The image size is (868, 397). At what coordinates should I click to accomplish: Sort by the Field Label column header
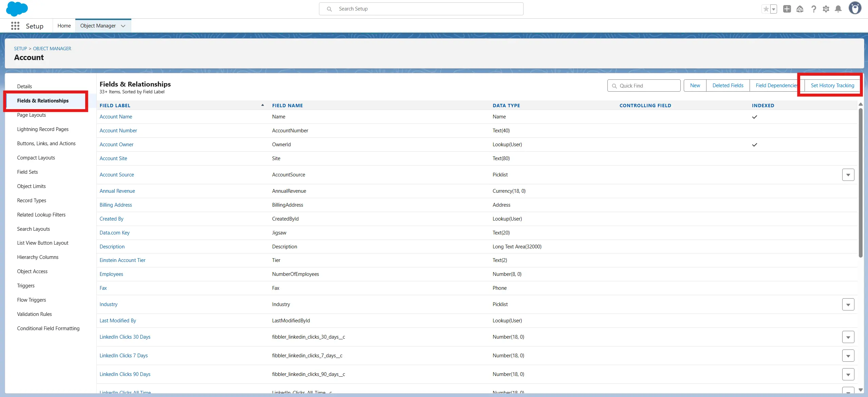115,106
